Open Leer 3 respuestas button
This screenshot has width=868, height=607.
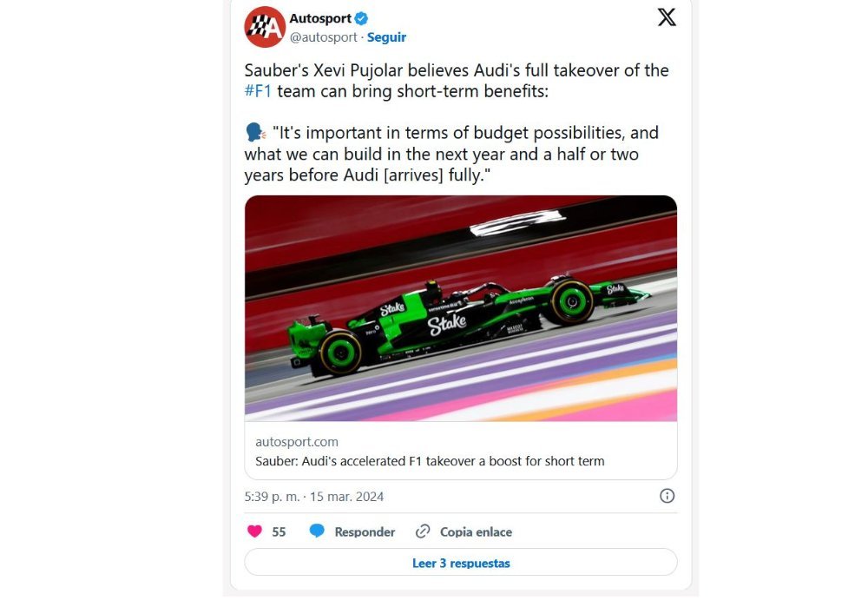tap(461, 563)
